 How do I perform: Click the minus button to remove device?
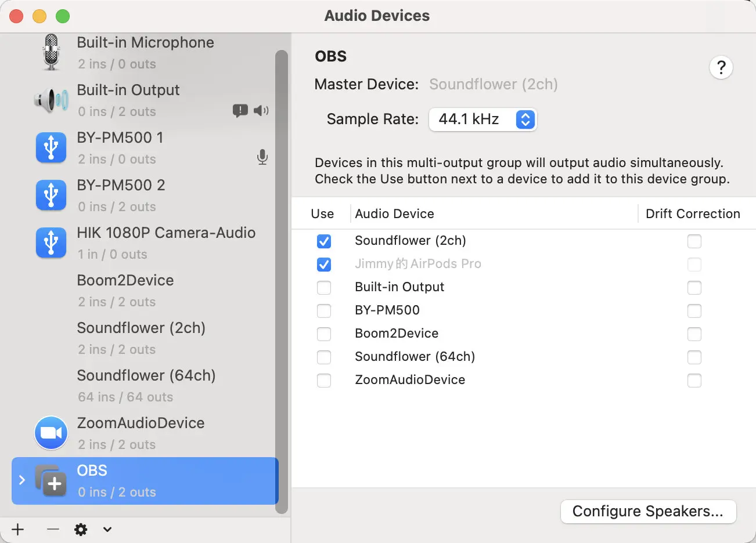[53, 529]
